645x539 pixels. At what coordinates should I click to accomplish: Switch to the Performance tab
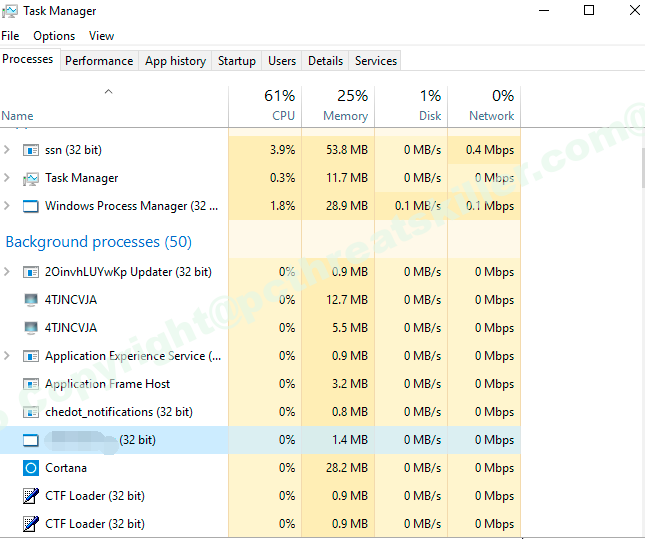pos(99,61)
